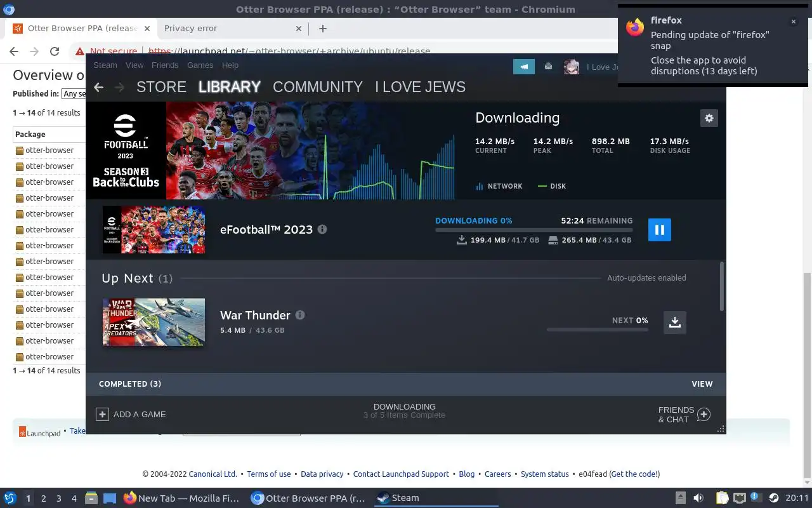
Task: Open the Games menu in Steam
Action: (x=200, y=65)
